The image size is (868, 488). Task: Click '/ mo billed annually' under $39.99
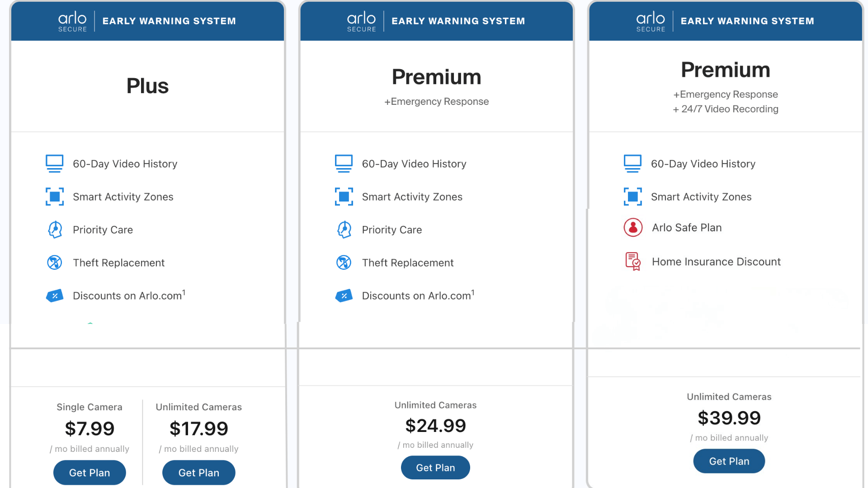click(729, 438)
